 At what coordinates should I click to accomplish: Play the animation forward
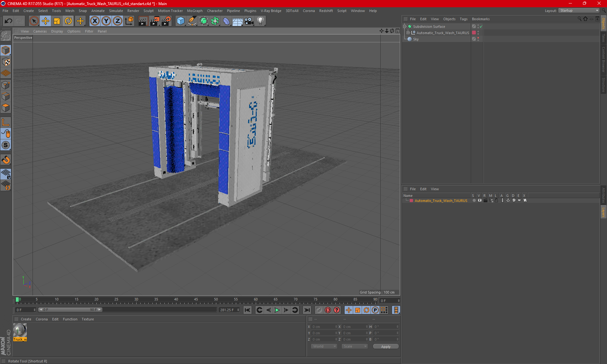click(x=277, y=310)
